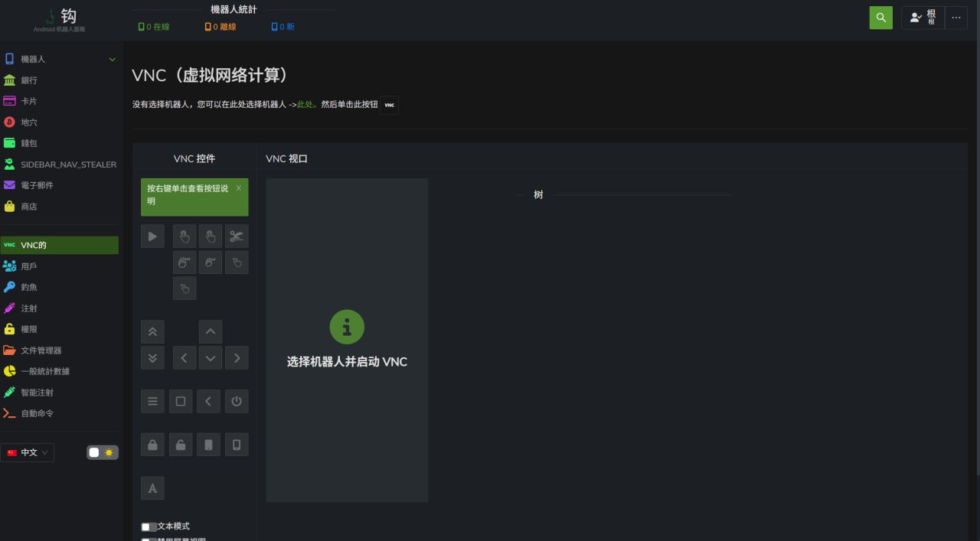980x541 pixels.
Task: Click the double chevron up button
Action: point(152,332)
